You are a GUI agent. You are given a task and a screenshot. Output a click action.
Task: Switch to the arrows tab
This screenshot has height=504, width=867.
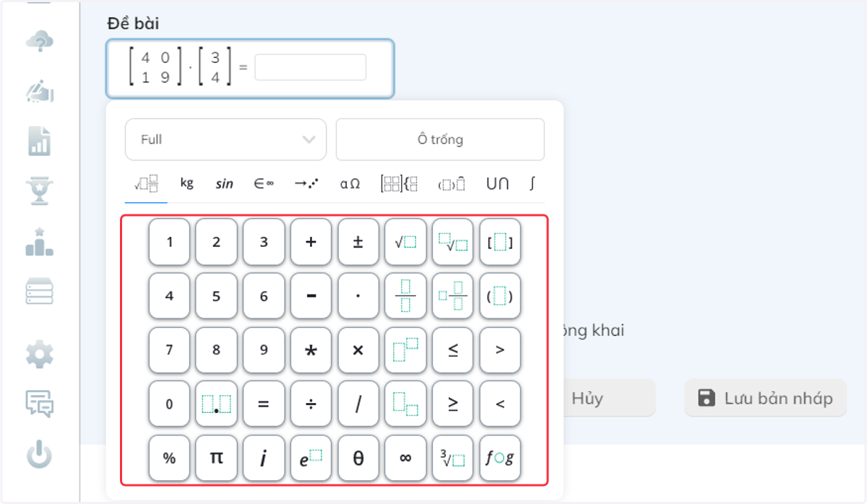point(307,183)
